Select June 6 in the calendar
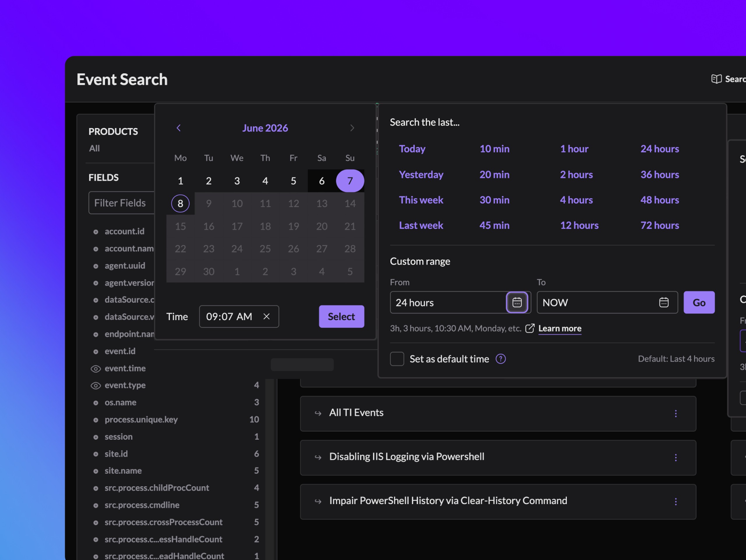This screenshot has width=746, height=560. 322,181
